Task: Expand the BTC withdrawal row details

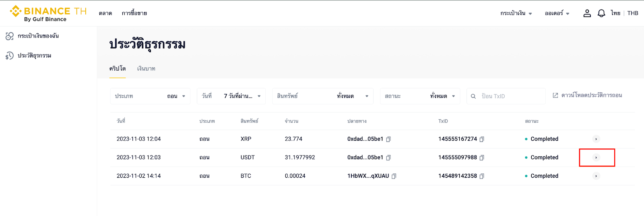Action: [x=596, y=176]
